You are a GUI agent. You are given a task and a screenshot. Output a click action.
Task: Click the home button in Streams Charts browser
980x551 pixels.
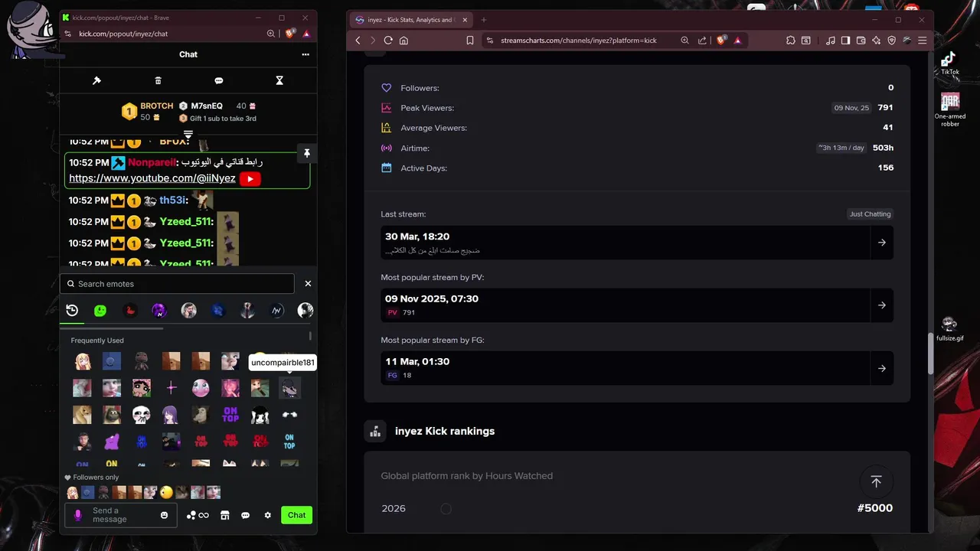point(403,41)
